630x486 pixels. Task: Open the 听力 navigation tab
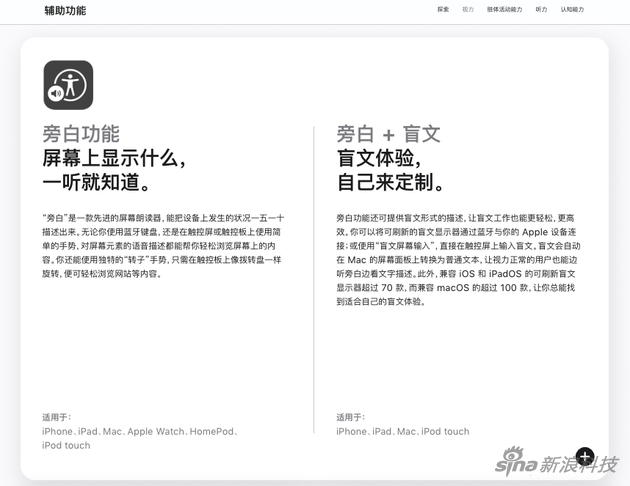tap(541, 10)
